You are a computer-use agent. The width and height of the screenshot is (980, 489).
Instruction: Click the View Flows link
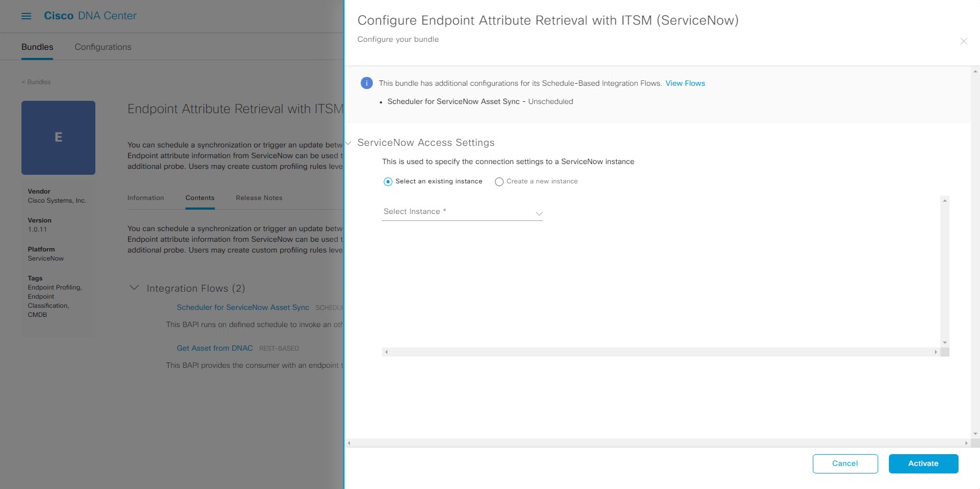685,83
